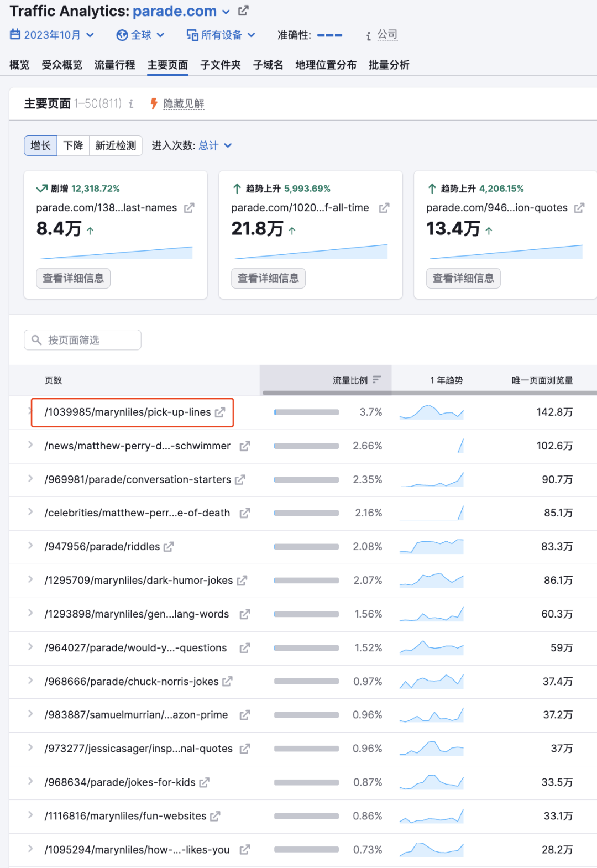Click the 1 年趋势 column header
Viewport: 597px width, 868px height.
tap(447, 380)
